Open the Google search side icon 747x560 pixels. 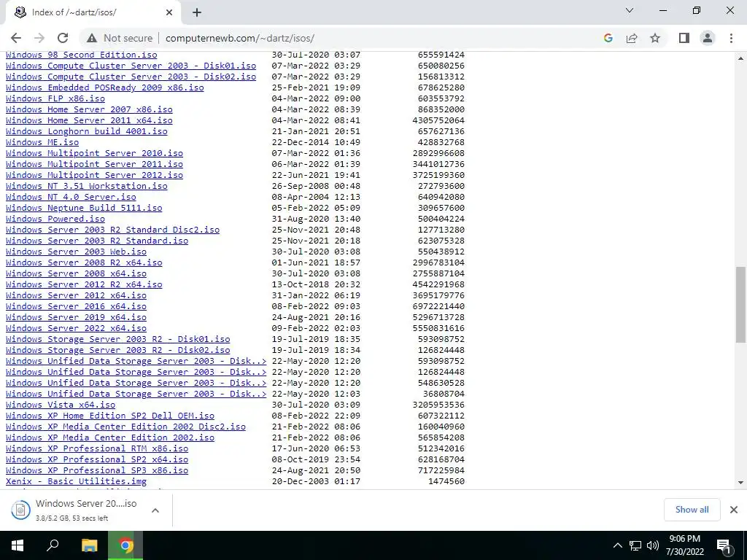[608, 38]
